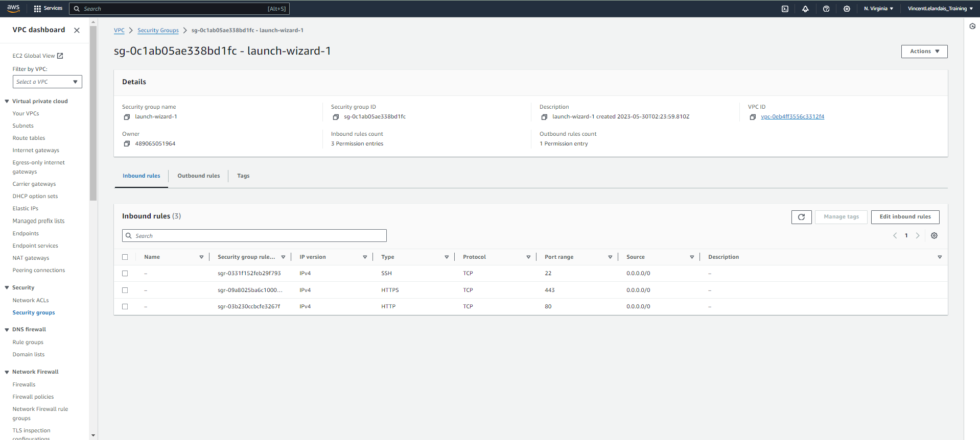
Task: Click the notifications bell icon
Action: tap(805, 9)
